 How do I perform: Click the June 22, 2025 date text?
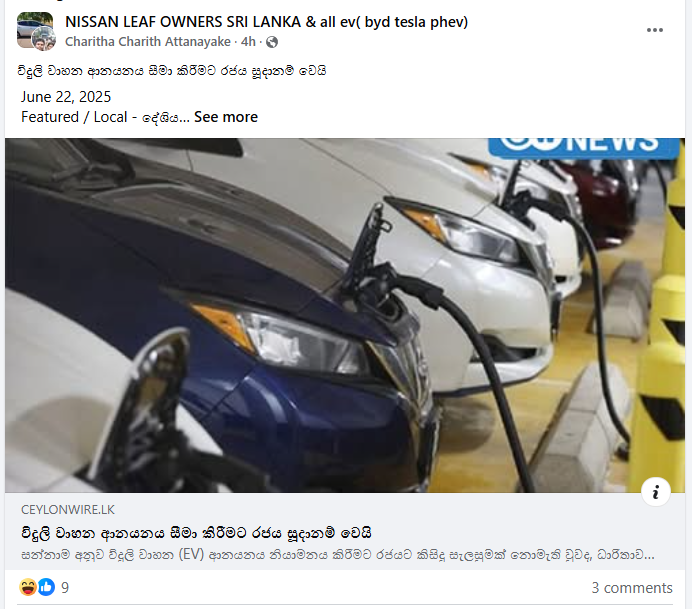[x=66, y=97]
